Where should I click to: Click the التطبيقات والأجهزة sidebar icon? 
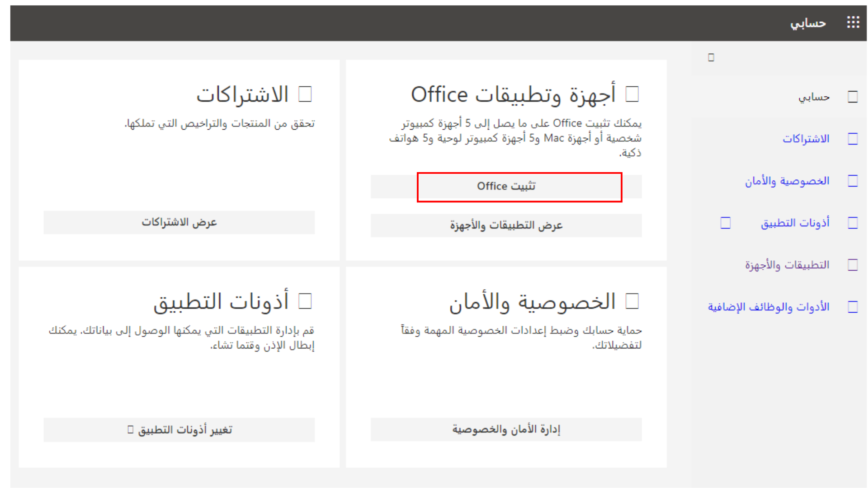click(x=853, y=265)
